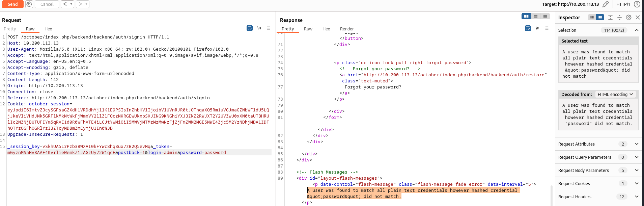Expand Request Body Parameters section

click(x=637, y=171)
